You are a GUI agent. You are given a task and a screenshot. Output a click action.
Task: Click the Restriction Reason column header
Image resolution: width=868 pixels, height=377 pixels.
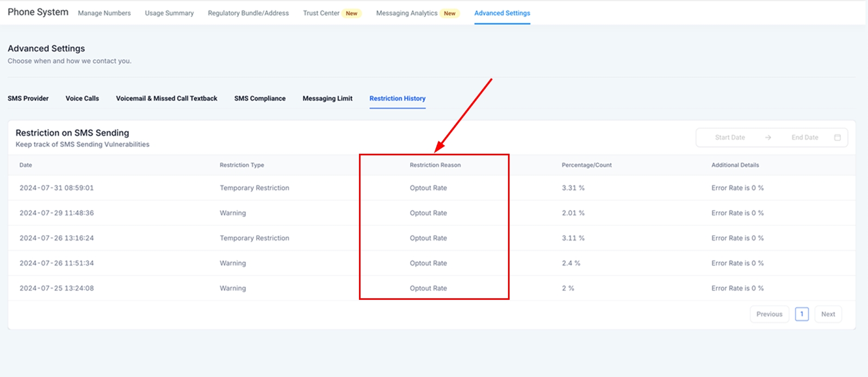435,165
